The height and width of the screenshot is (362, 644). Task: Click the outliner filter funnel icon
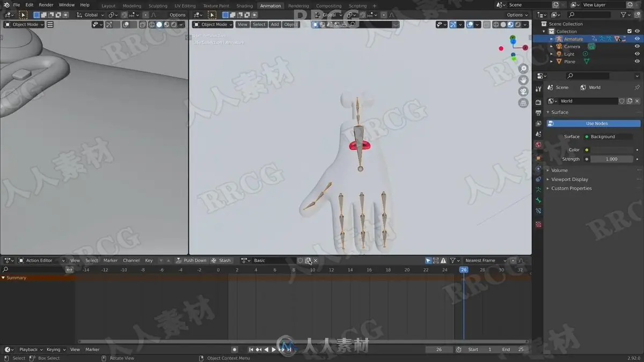point(624,15)
